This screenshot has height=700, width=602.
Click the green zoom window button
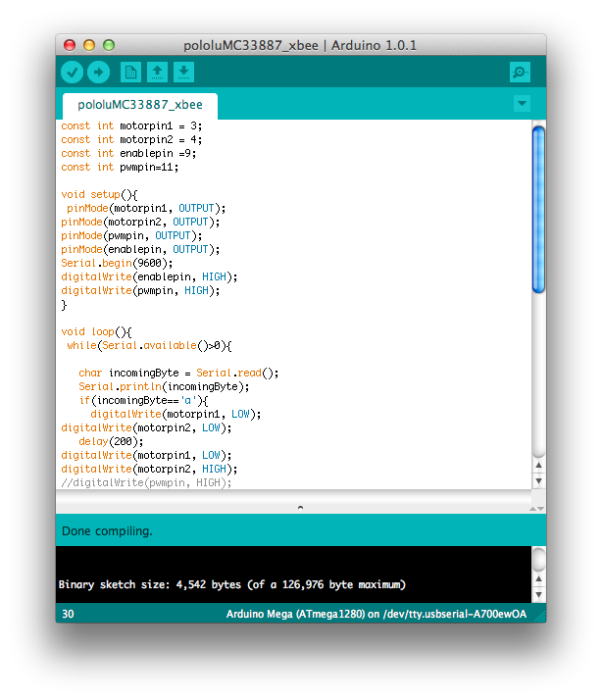tap(109, 45)
